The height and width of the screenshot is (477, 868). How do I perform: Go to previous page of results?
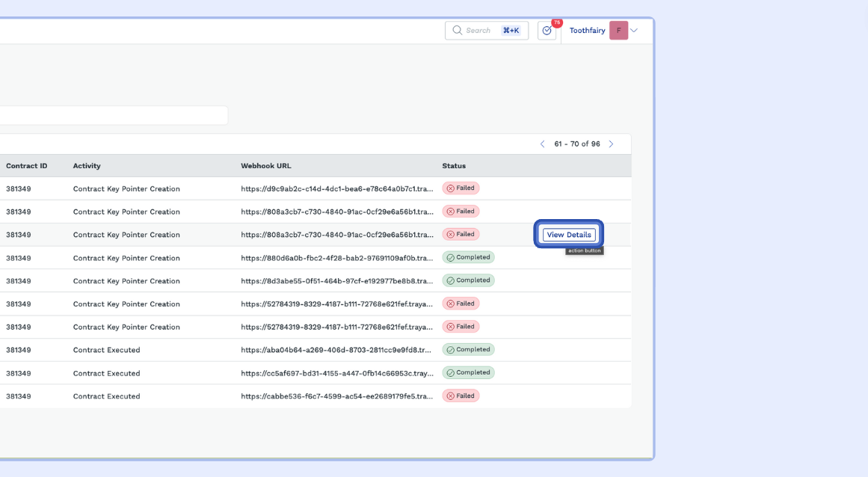542,144
